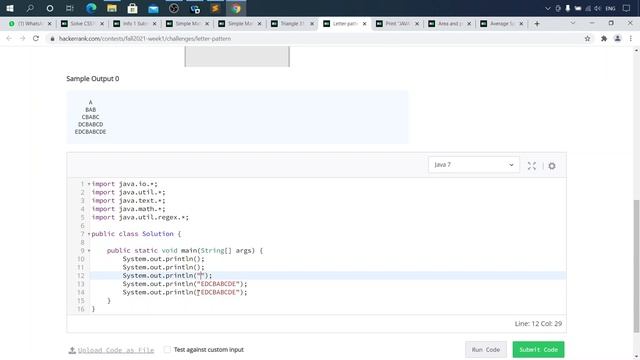Close the WhatsApp tab
Viewport: 640px width, 360px height.
(x=49, y=24)
